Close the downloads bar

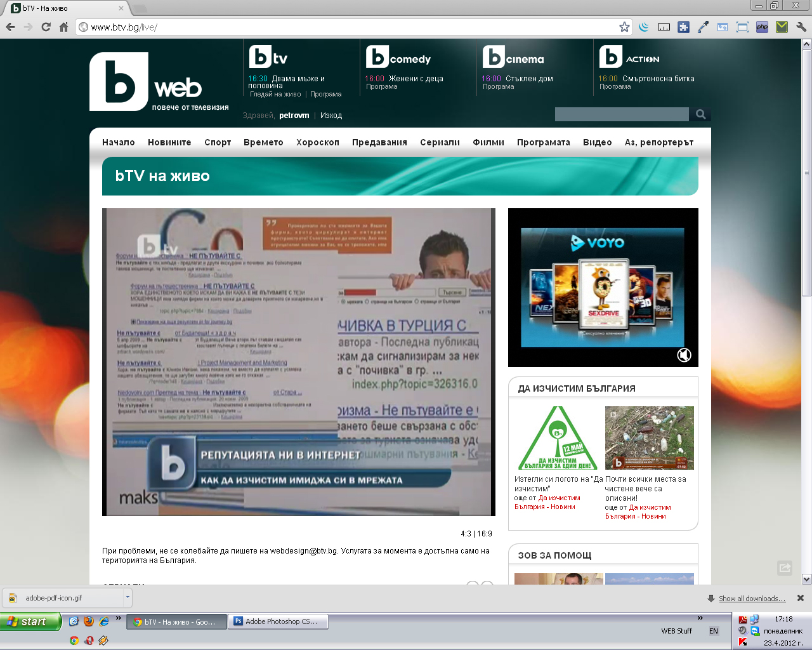[x=801, y=598]
